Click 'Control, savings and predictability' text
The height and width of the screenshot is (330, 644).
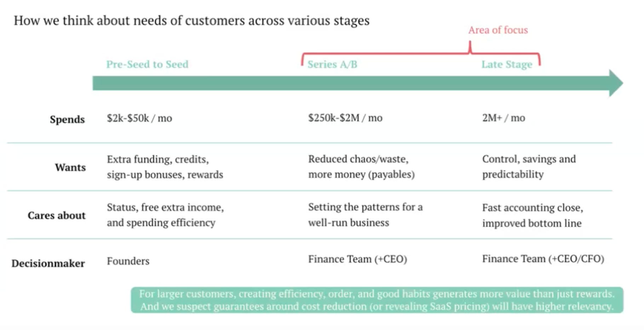529,166
